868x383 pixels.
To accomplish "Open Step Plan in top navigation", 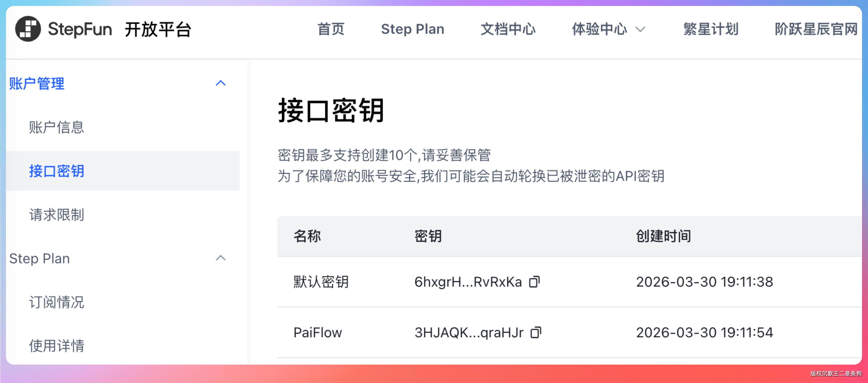I will click(412, 29).
